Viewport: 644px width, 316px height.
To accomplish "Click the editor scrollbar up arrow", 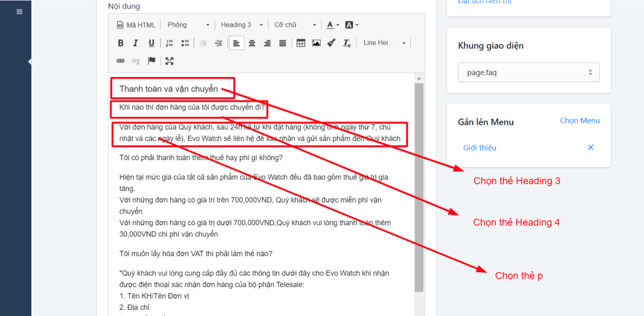I will coord(419,79).
